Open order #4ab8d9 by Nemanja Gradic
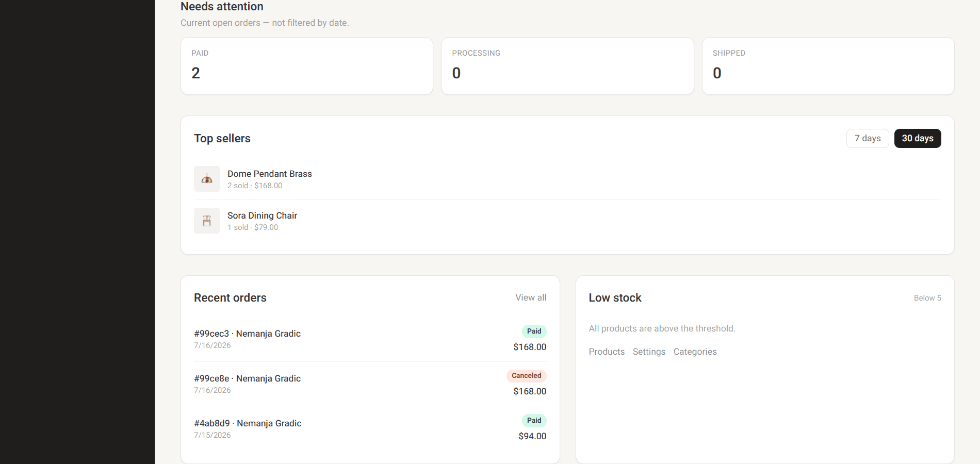 pos(370,428)
